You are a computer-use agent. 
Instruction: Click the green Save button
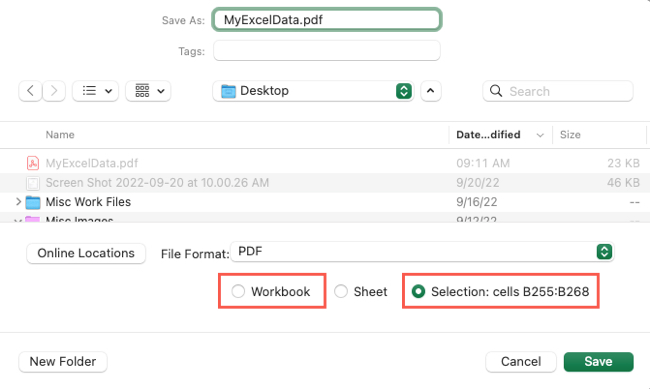pyautogui.click(x=598, y=362)
